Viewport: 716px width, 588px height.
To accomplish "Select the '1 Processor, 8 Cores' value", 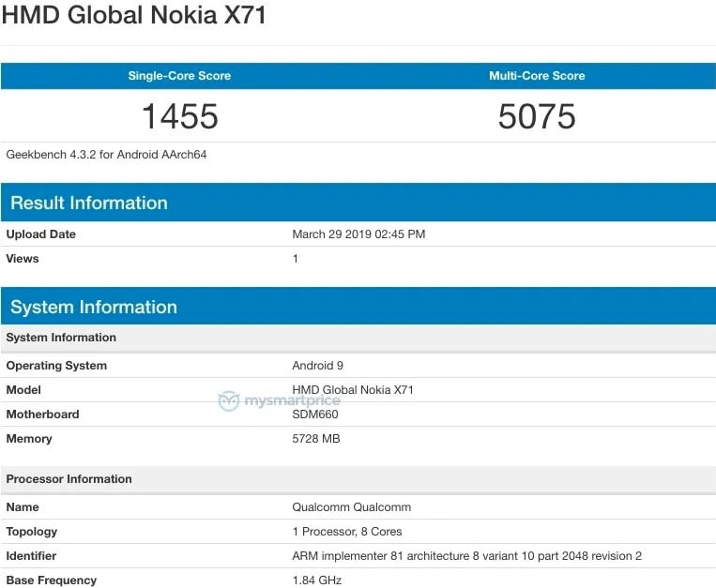I will [x=347, y=532].
